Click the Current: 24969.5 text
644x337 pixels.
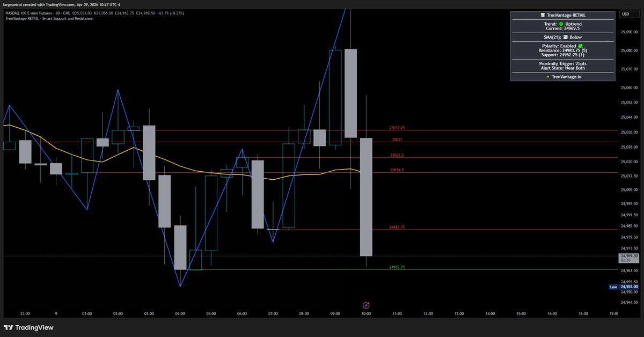tap(562, 28)
